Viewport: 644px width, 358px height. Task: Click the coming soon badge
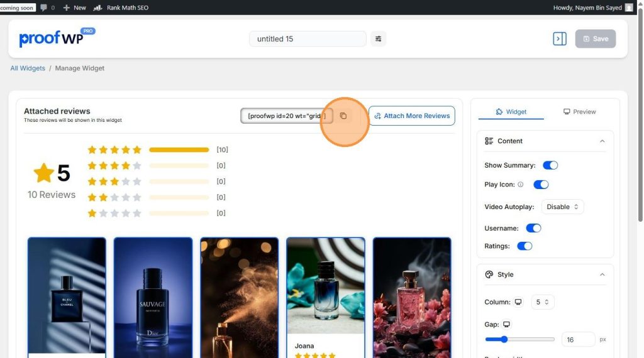point(17,8)
